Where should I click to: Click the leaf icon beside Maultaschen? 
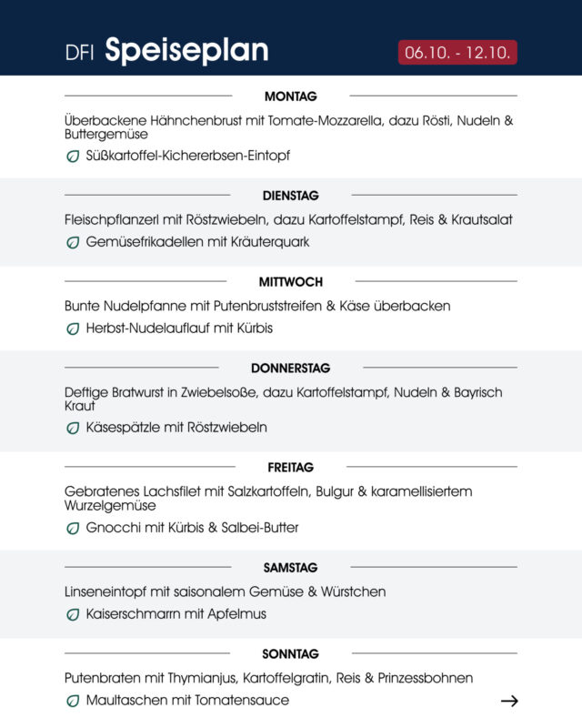coord(73,701)
